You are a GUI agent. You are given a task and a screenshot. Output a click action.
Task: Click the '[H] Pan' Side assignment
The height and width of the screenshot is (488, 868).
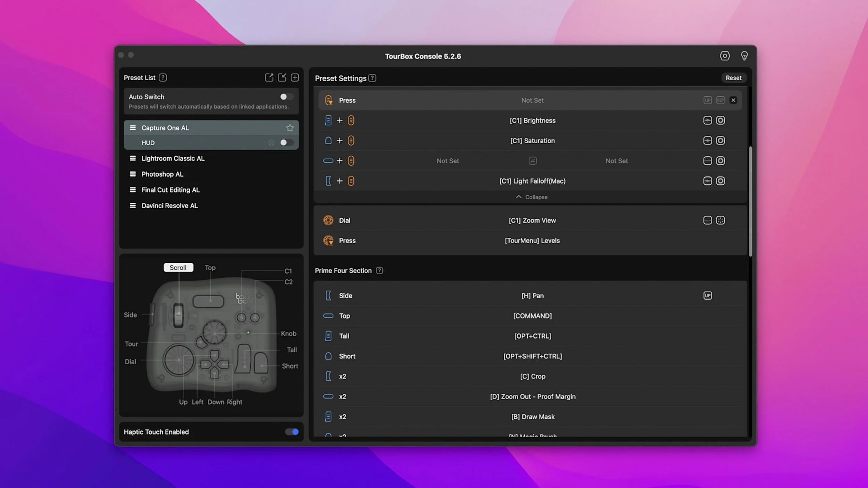(533, 296)
